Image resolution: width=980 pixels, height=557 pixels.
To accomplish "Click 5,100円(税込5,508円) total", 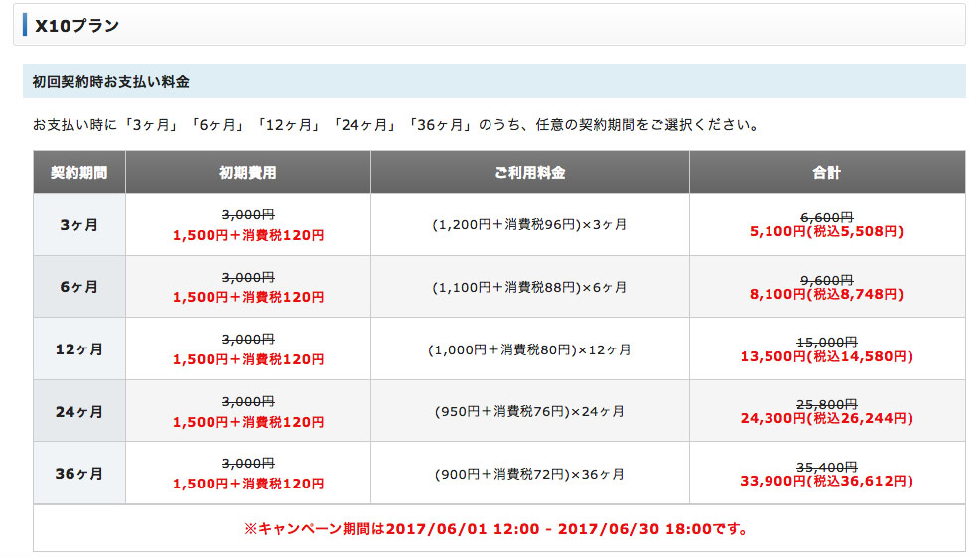I will point(827,232).
